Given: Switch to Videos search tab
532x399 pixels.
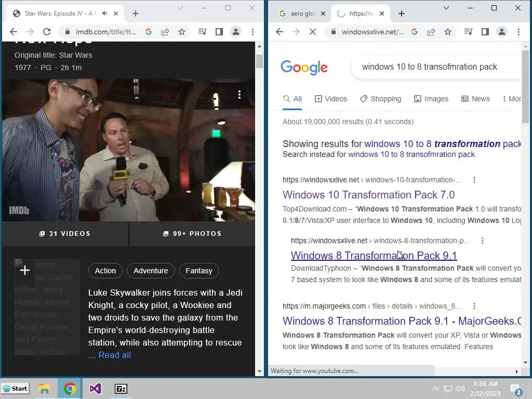Looking at the screenshot, I should coord(331,99).
